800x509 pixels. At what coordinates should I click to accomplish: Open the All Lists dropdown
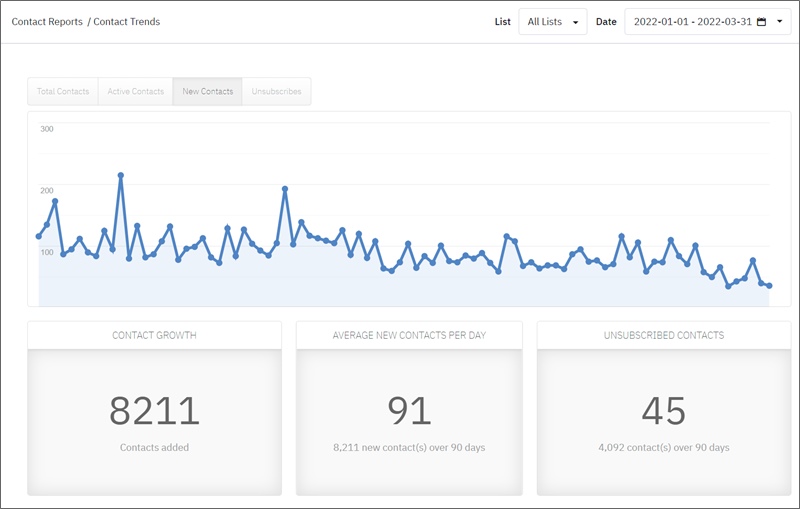[552, 22]
